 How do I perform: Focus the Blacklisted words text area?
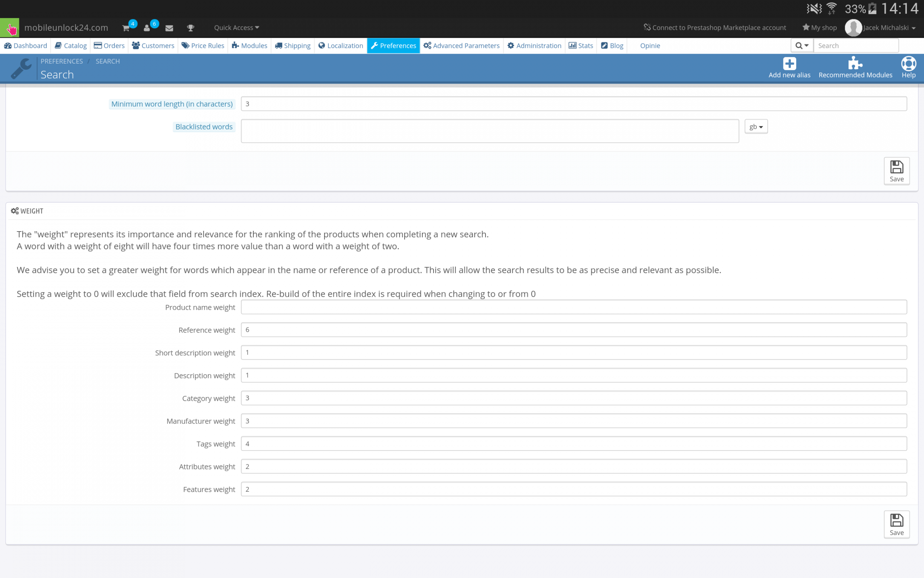(490, 131)
